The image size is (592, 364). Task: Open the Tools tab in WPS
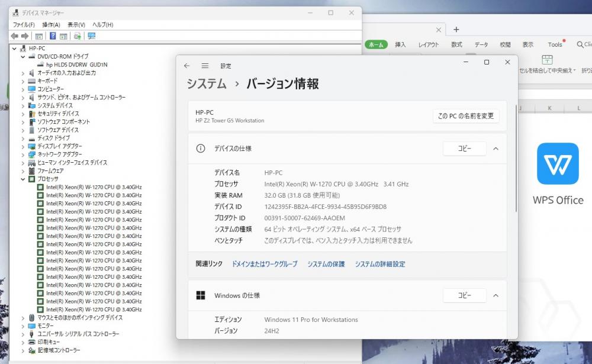click(x=555, y=44)
